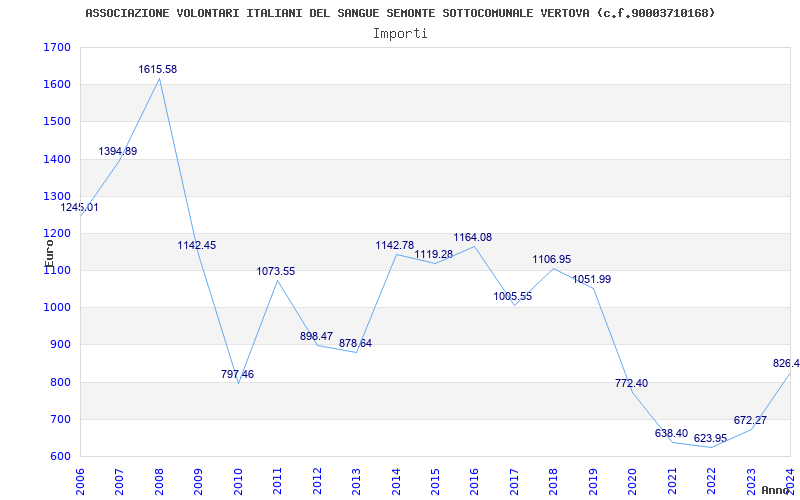800x500 pixels.
Task: Click the 1073.55 data label
Action: [x=276, y=271]
